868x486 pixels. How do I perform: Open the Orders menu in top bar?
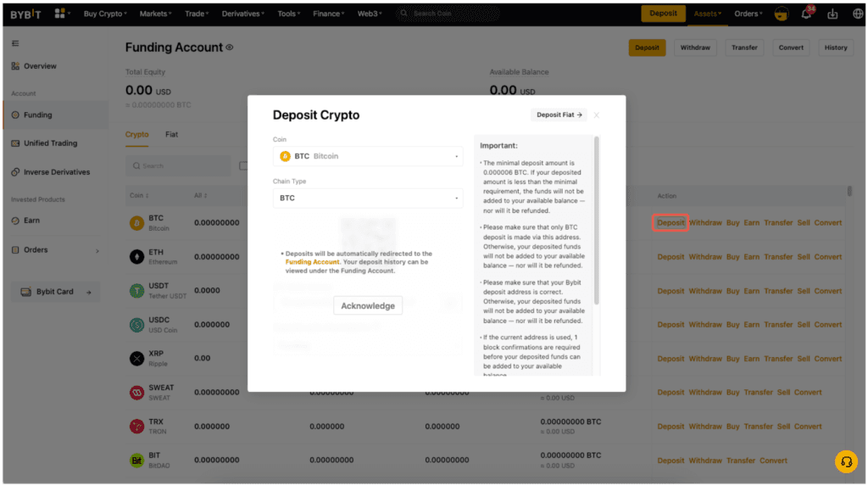point(748,14)
